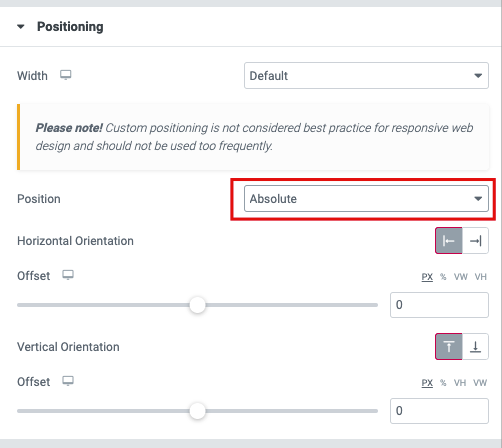Set horizontal orientation to left

[x=449, y=241]
